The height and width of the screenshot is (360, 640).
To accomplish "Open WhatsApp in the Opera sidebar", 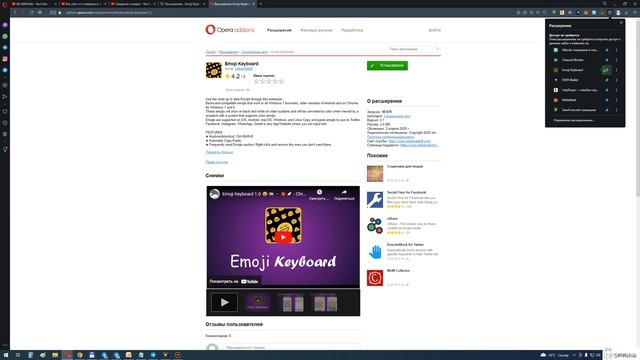I will [5, 36].
